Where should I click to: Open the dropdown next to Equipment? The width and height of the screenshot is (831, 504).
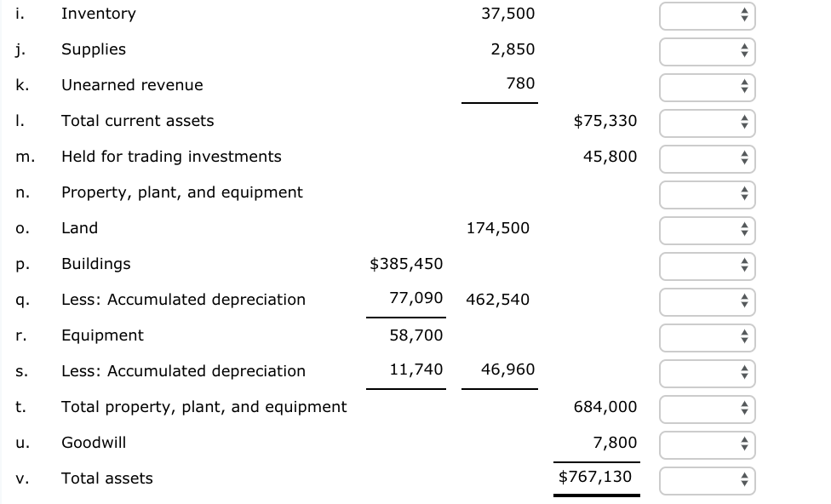706,338
